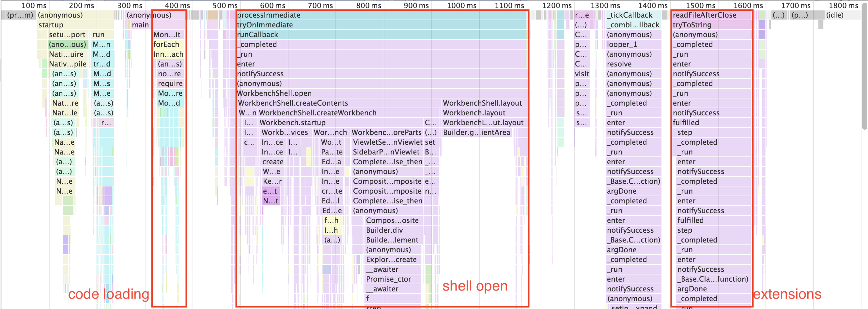Select the green (ano…ous) frame
Image resolution: width=868 pixels, height=309 pixels.
[68, 44]
